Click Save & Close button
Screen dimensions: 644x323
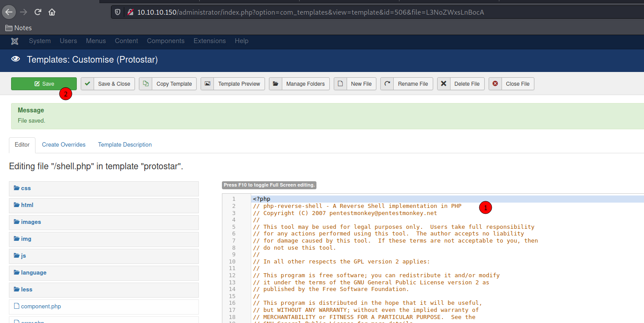[108, 84]
